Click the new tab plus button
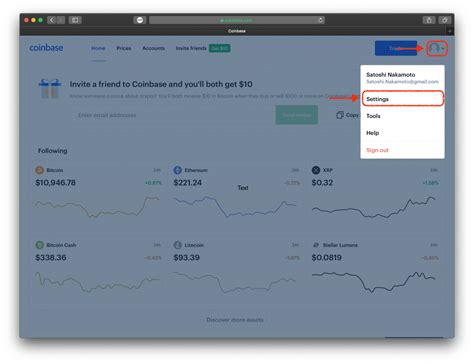 pos(450,31)
